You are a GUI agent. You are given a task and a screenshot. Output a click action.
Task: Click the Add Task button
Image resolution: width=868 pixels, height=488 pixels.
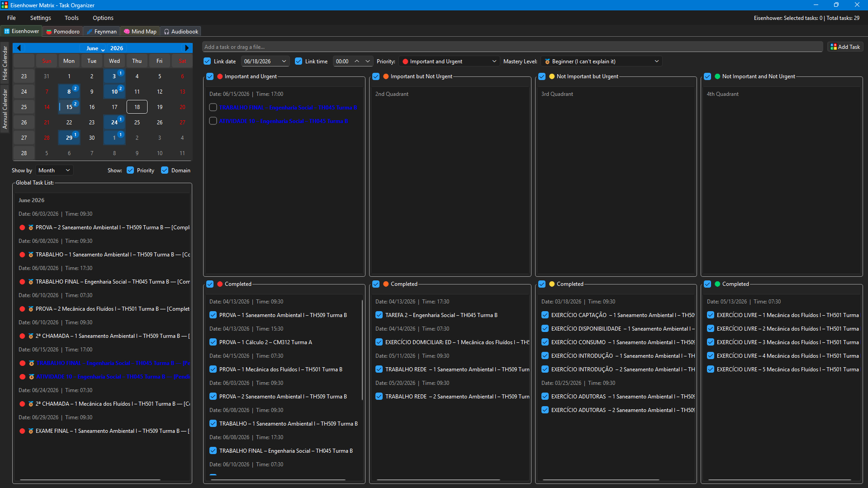point(845,47)
